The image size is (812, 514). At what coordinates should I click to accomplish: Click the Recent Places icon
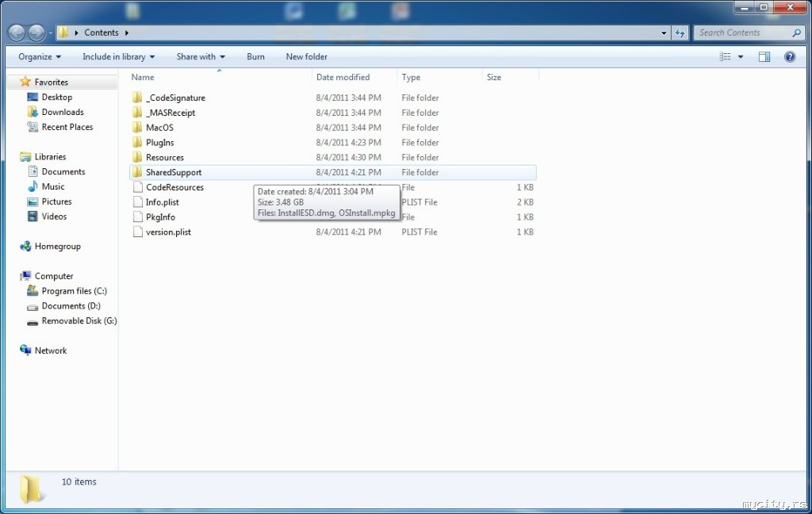(33, 127)
